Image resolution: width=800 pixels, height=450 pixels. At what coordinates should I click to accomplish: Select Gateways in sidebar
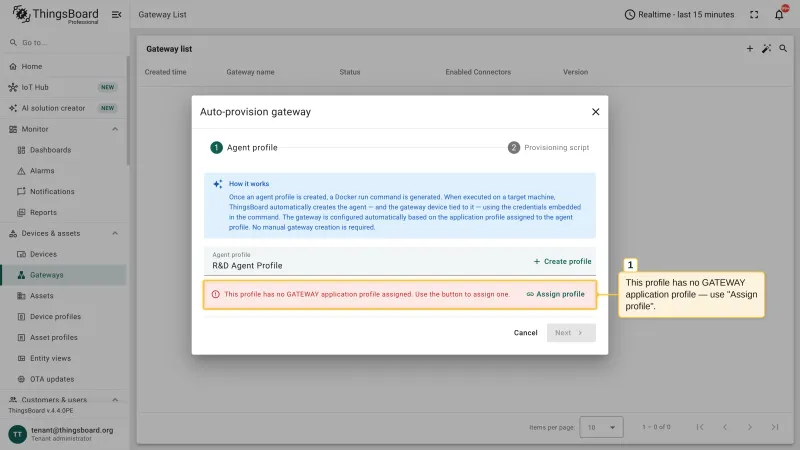click(x=64, y=275)
